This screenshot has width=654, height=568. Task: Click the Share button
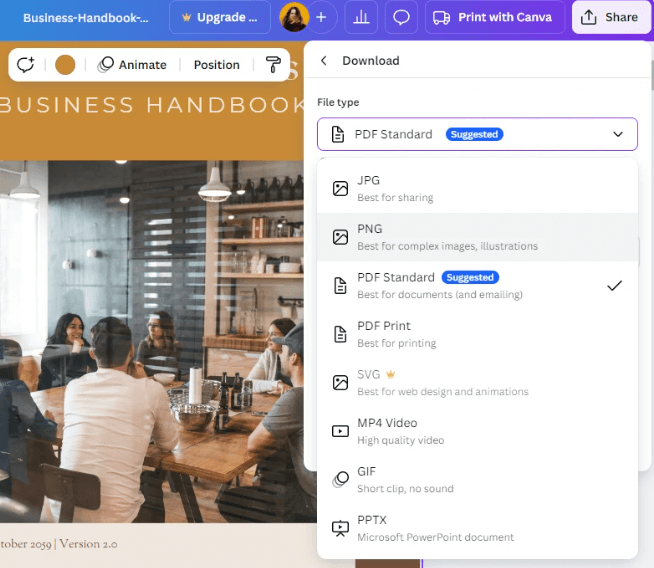(610, 18)
